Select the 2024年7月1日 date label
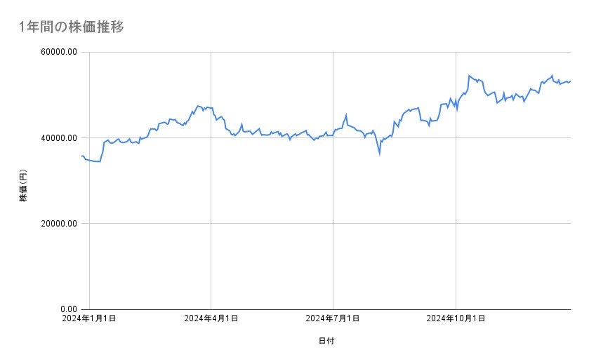Image resolution: width=589 pixels, height=364 pixels. point(333,318)
